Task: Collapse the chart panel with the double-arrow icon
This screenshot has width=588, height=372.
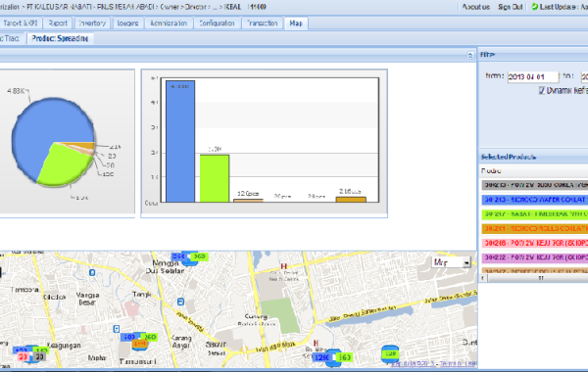Action: [x=470, y=56]
